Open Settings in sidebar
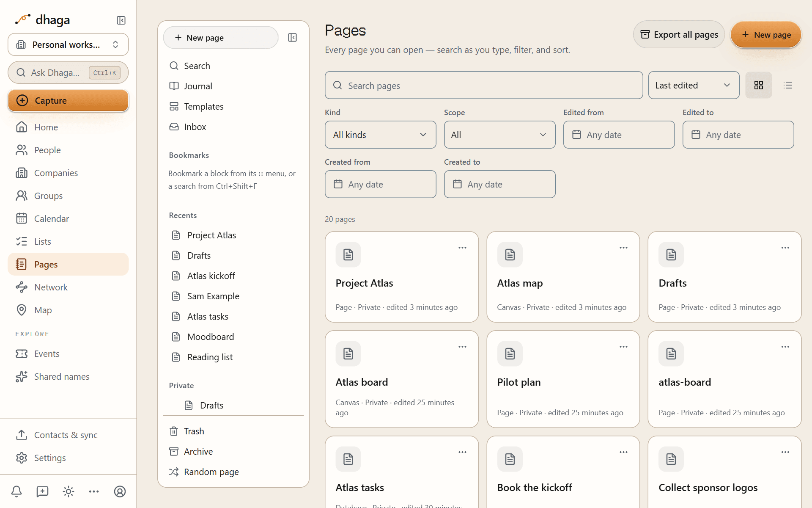812x508 pixels. point(68,458)
